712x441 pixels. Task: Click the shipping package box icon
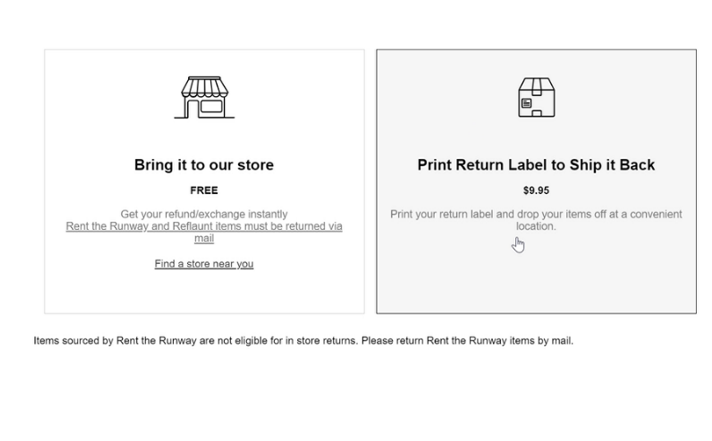(x=536, y=98)
